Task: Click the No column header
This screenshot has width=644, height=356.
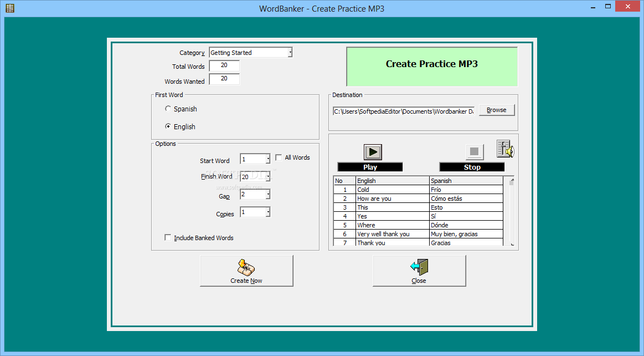Action: coord(344,180)
